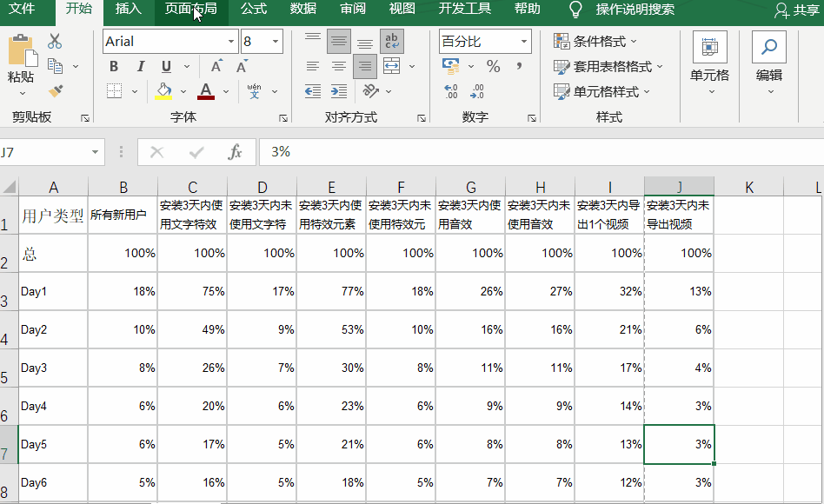Viewport: 824px width, 504px height.
Task: Switch to the 视图 view tab
Action: pos(402,9)
